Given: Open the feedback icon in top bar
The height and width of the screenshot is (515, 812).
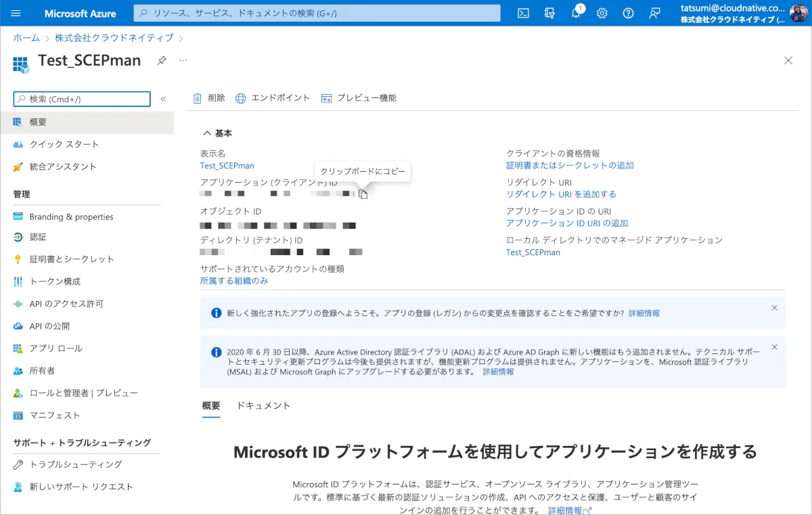Looking at the screenshot, I should pos(654,13).
